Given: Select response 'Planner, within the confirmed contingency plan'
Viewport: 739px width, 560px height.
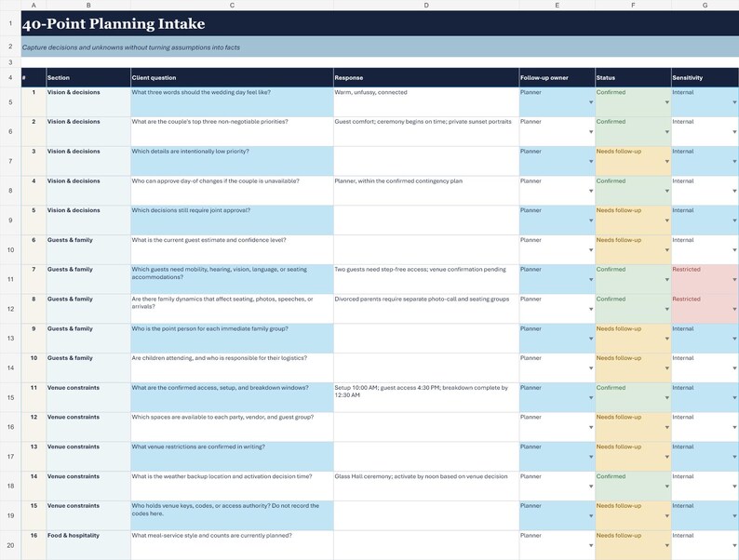Looking at the screenshot, I should [426, 191].
